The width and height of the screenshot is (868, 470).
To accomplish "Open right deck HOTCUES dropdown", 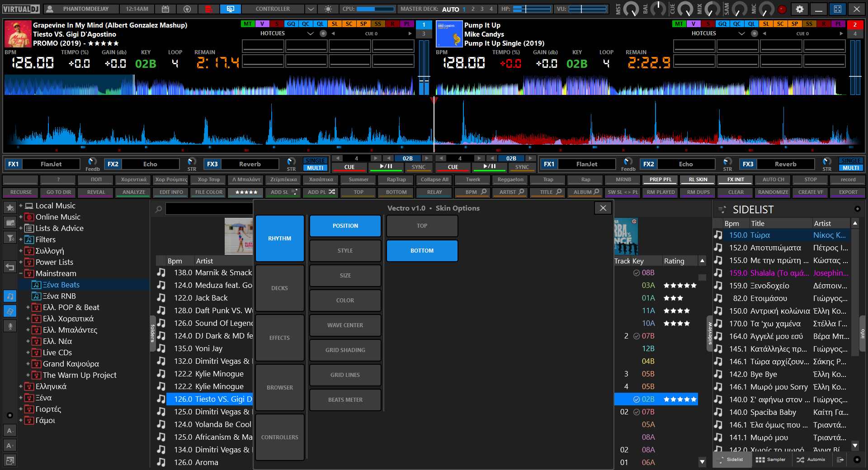I will (742, 33).
